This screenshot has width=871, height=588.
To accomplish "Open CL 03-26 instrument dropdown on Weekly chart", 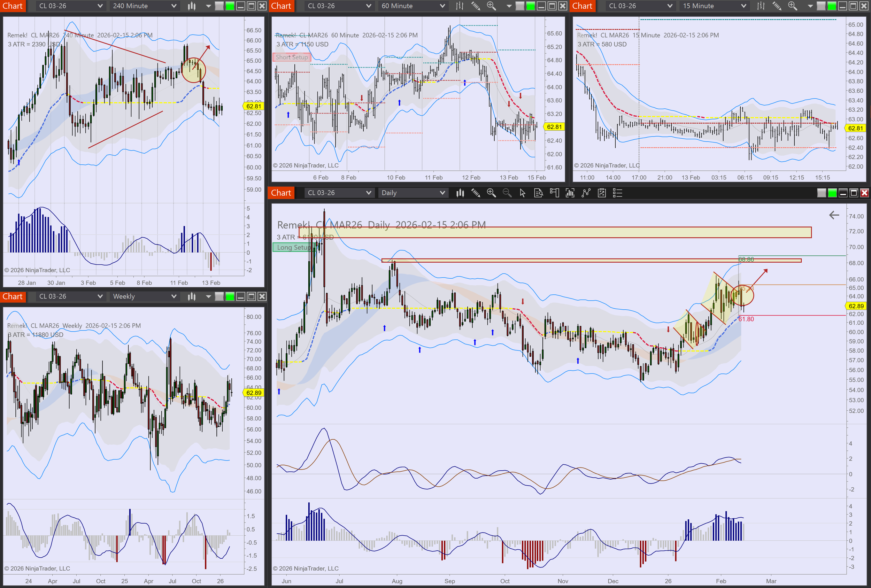I will click(70, 296).
